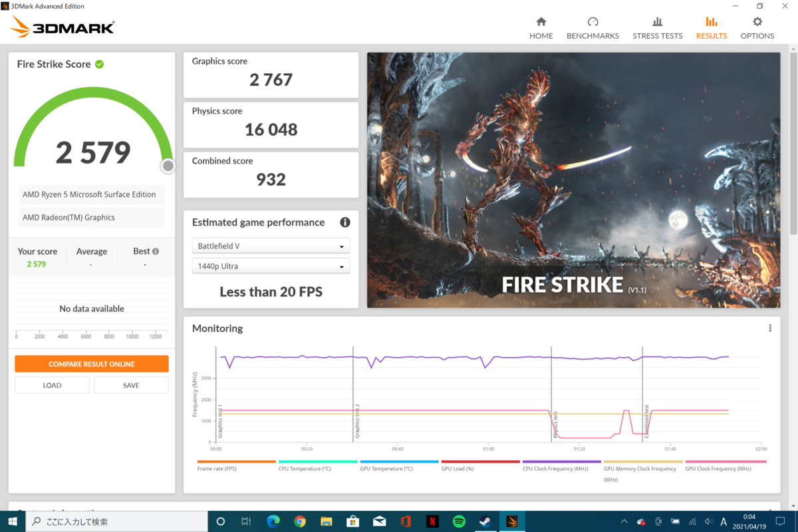Open Office from the taskbar
Viewport: 798px width, 532px height.
point(406,521)
